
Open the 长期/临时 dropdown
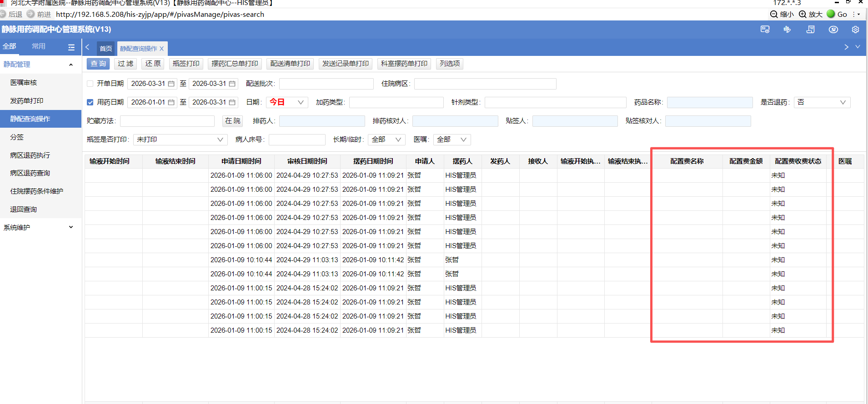coord(386,140)
